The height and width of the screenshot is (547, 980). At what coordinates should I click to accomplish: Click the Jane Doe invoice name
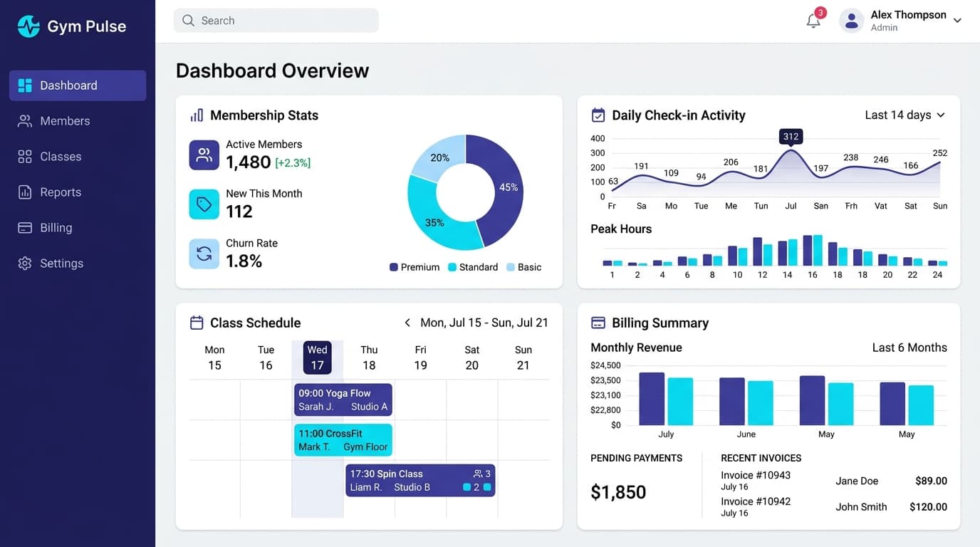pyautogui.click(x=857, y=481)
